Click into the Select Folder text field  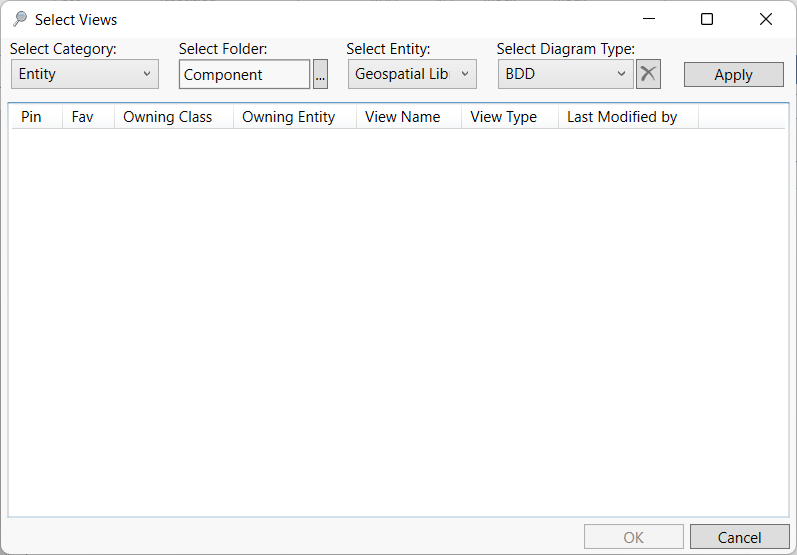click(244, 75)
